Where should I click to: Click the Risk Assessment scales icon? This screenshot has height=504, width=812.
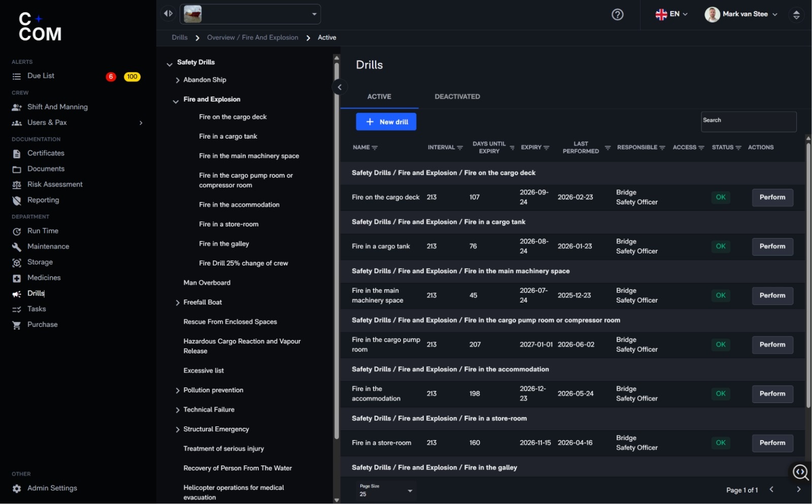(x=17, y=185)
